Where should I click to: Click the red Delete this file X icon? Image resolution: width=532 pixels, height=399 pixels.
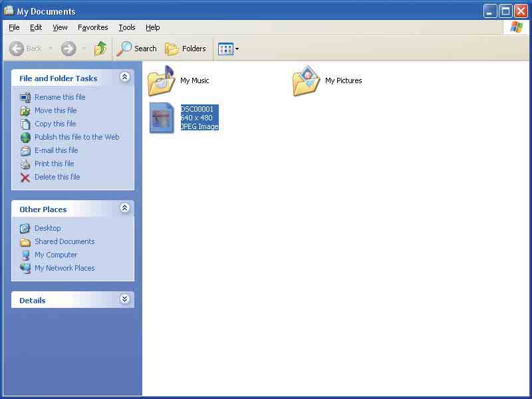coord(25,178)
